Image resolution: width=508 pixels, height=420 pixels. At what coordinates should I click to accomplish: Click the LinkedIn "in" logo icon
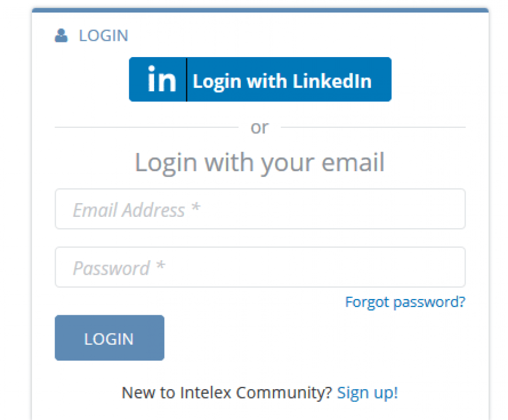coord(160,80)
